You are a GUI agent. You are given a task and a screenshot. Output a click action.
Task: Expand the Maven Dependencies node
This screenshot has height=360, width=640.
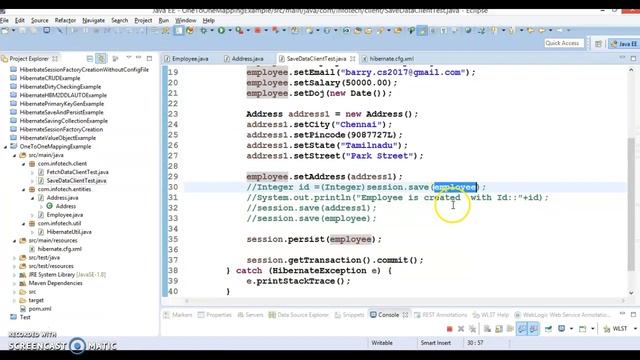15,284
